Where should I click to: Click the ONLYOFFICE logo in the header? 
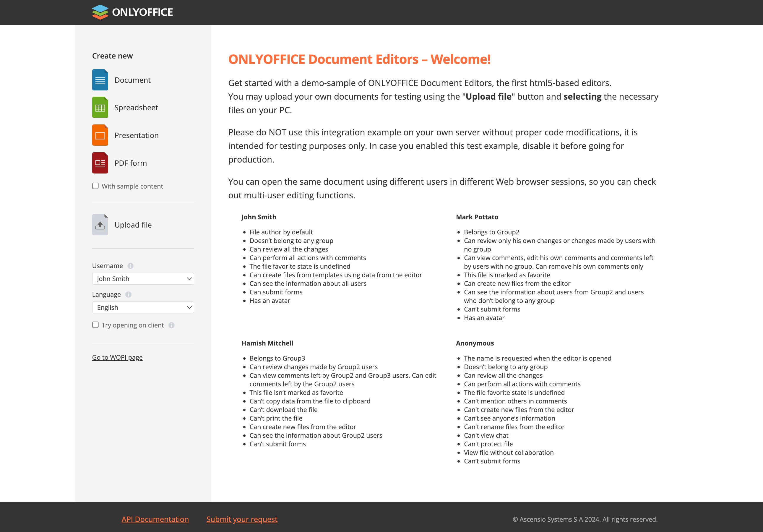(132, 12)
